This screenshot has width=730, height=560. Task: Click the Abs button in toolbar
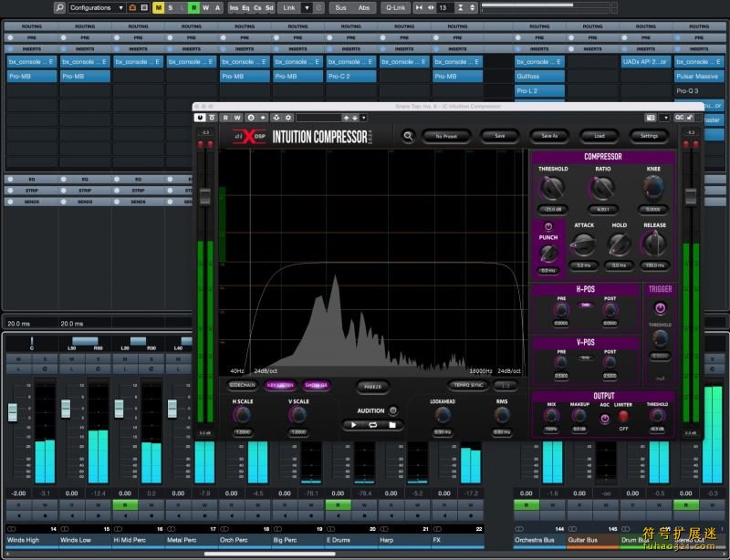click(364, 7)
